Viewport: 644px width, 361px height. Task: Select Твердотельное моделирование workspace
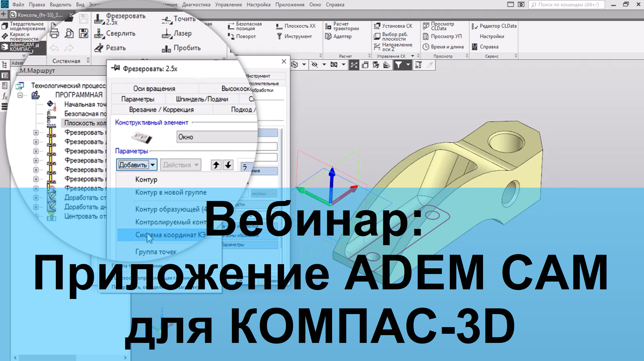click(23, 26)
